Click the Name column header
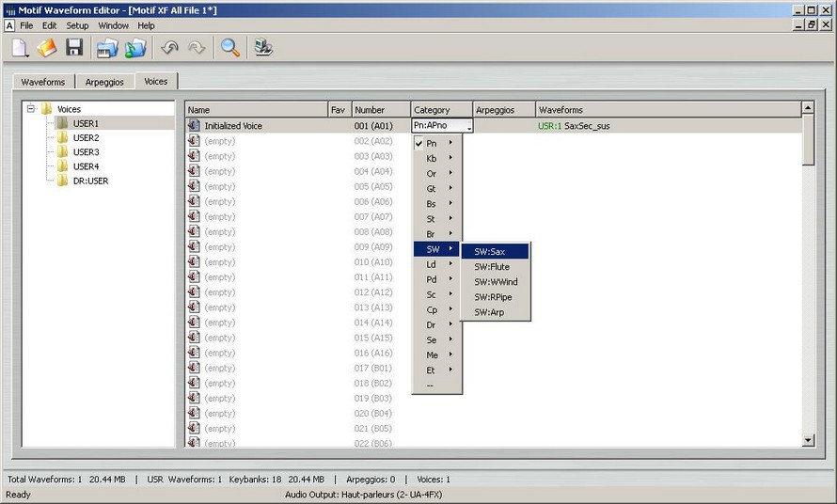 pos(256,110)
